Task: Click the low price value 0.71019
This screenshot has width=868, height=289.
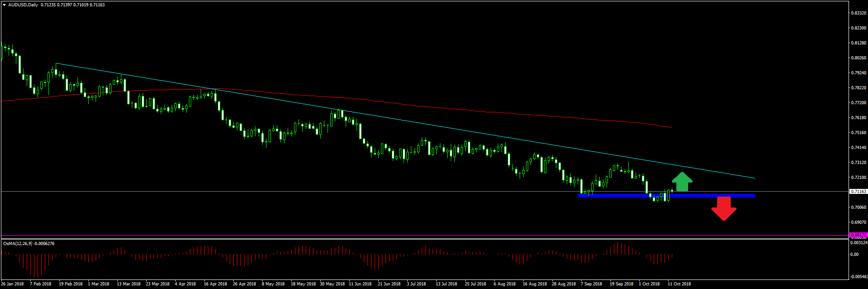Action: tap(81, 5)
